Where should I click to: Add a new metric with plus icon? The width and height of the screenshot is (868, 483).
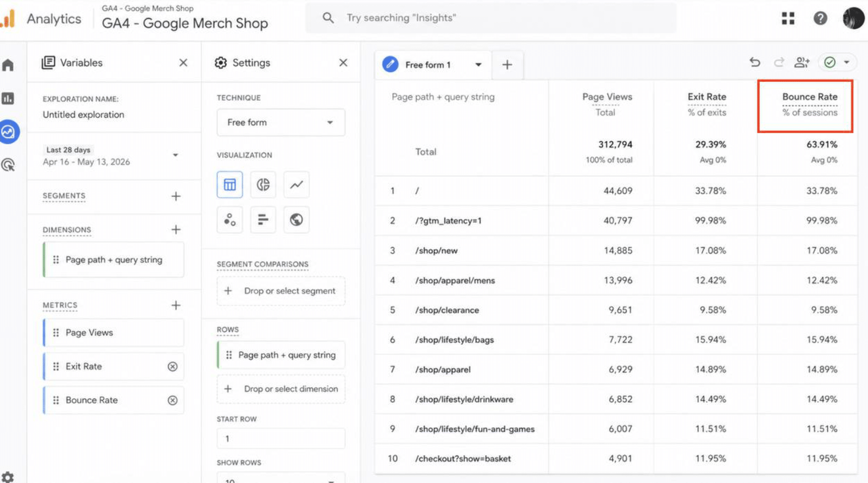pyautogui.click(x=176, y=305)
